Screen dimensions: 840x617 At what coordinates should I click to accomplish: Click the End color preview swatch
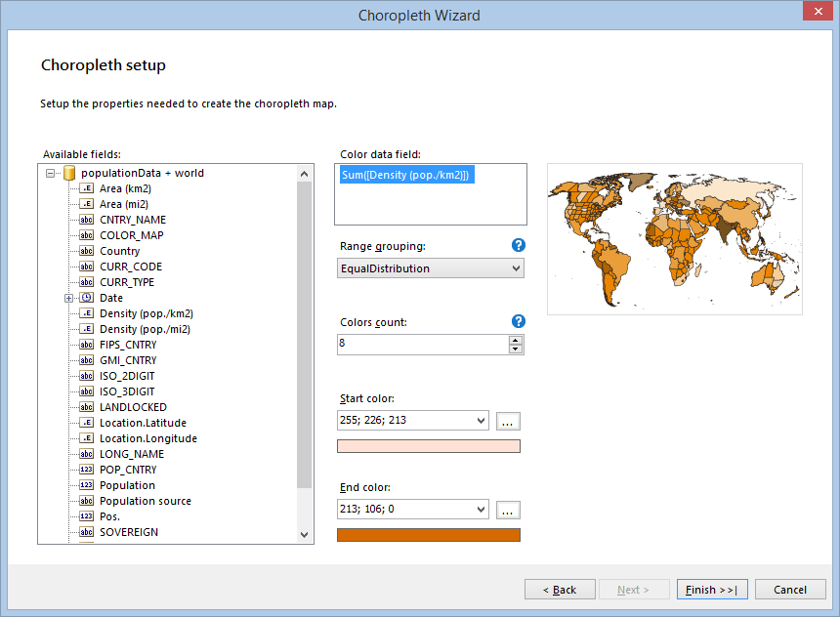pos(430,534)
